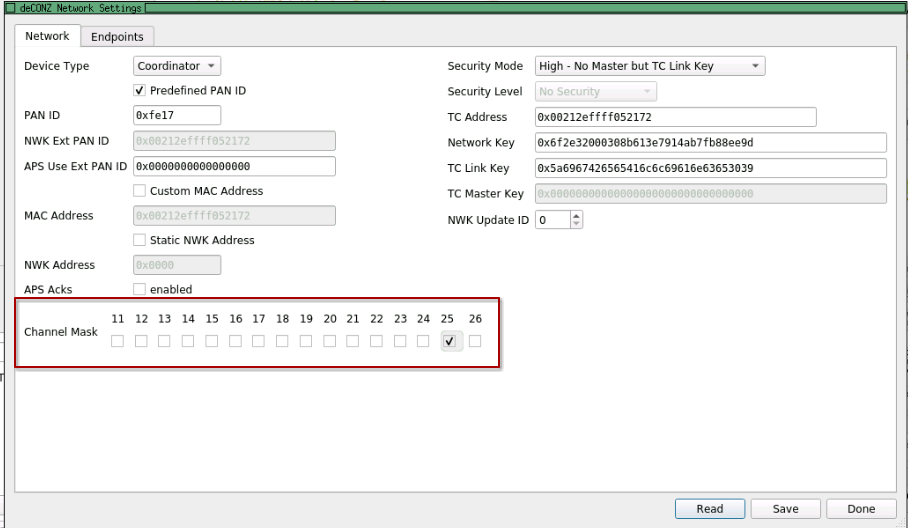Uncheck channel 25 in Channel Mask
Viewport: 908px width, 528px height.
click(x=449, y=342)
